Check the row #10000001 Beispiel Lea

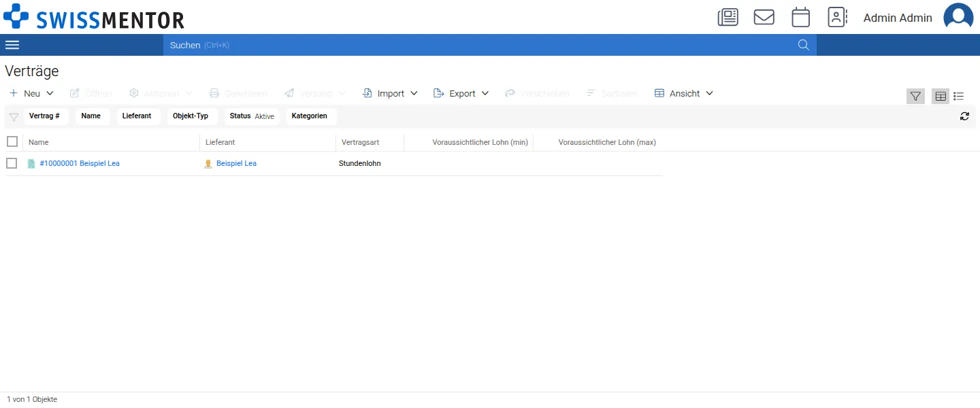point(12,163)
